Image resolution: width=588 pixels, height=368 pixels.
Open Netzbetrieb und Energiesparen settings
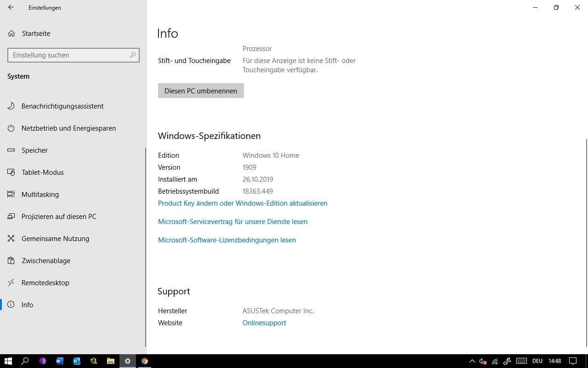tap(73, 128)
